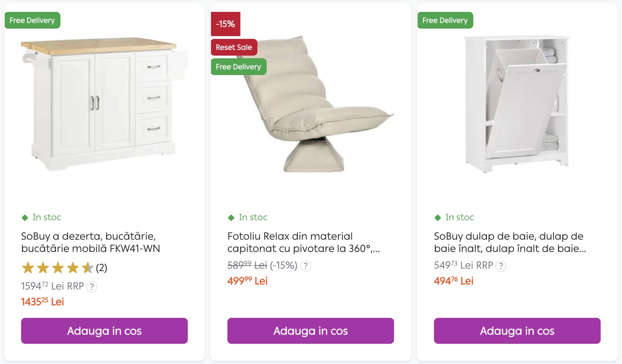
Task: Click the green In stoc diamond on kitchen cart
Action: tap(25, 218)
